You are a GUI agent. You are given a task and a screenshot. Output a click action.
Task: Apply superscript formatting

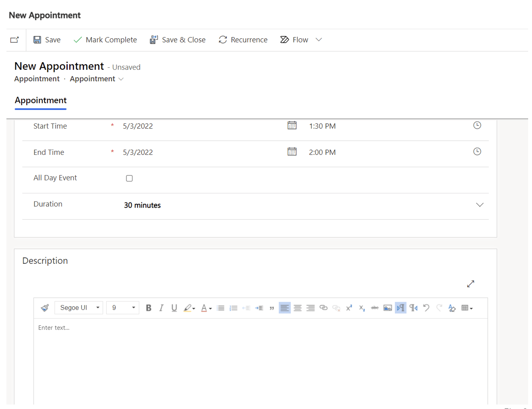349,307
